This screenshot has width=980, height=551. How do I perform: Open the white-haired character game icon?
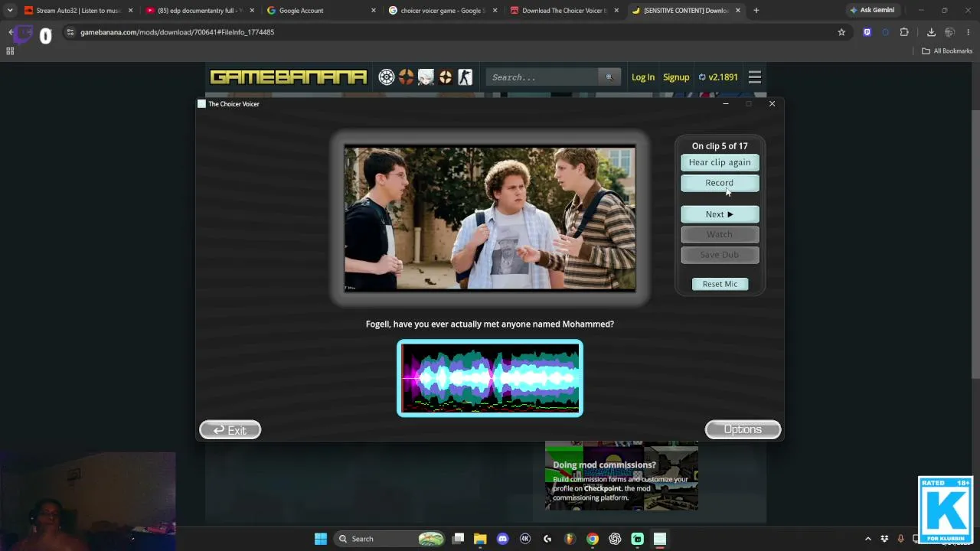(426, 77)
